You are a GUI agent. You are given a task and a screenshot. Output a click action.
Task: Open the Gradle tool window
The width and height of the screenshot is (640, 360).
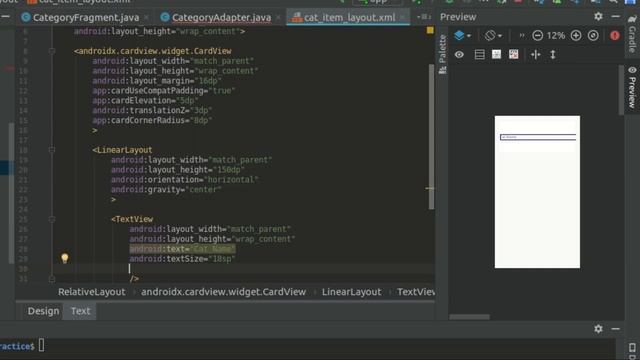(632, 35)
